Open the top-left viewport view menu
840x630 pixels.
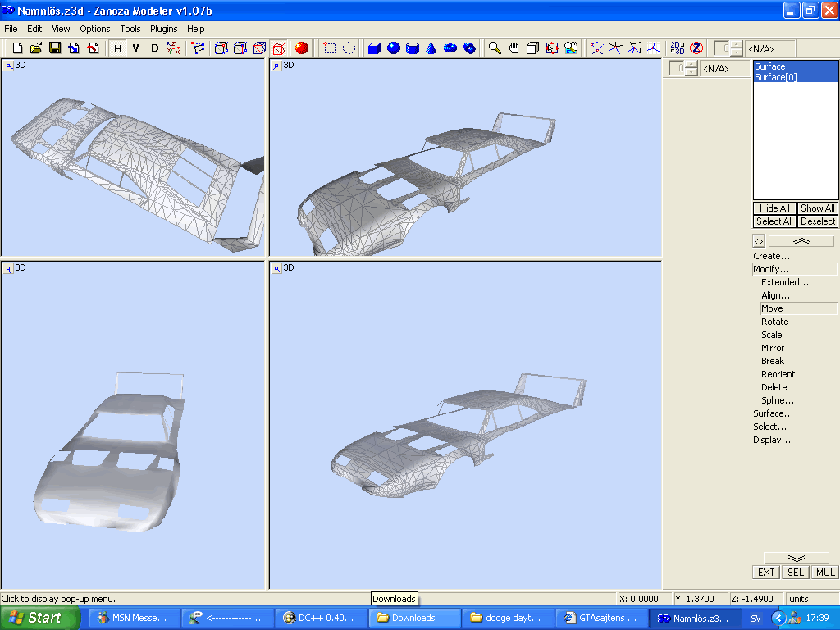(x=9, y=66)
